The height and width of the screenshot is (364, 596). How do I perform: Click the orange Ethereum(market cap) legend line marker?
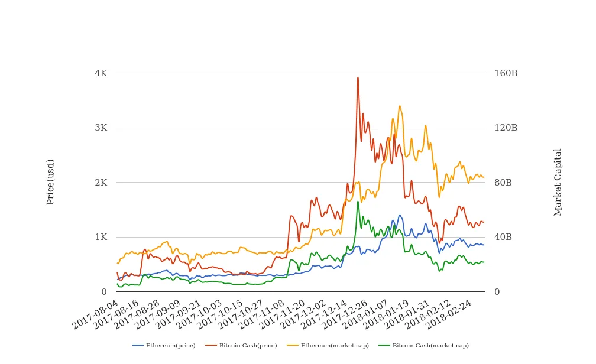pos(293,345)
